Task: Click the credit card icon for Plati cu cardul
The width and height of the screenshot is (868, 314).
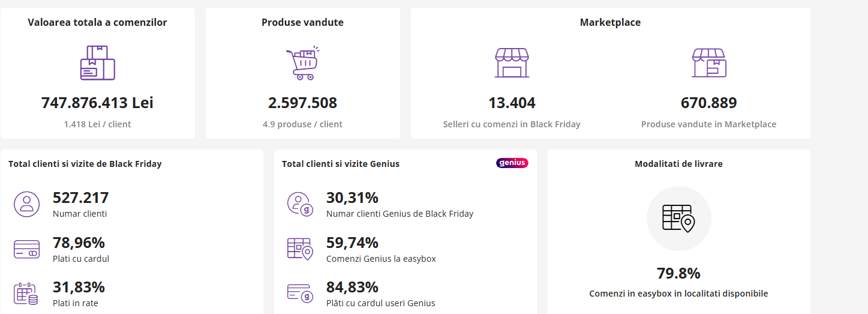Action: (x=26, y=249)
